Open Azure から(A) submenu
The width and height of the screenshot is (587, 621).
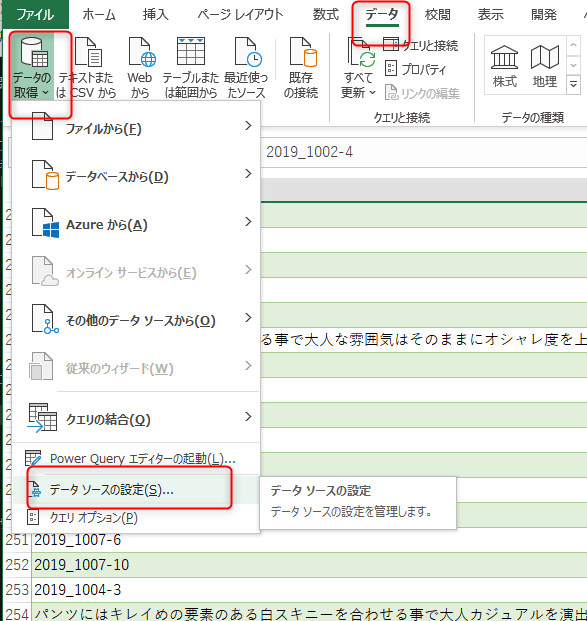coord(136,224)
